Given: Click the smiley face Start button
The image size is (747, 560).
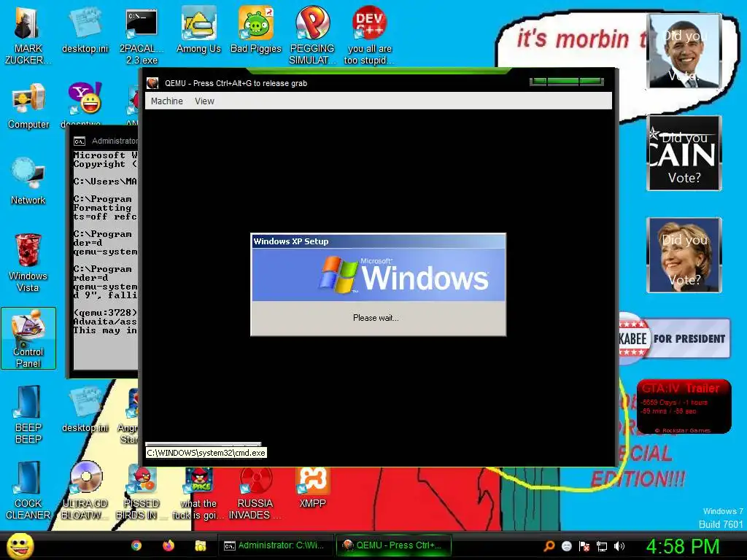Looking at the screenshot, I should tap(20, 545).
